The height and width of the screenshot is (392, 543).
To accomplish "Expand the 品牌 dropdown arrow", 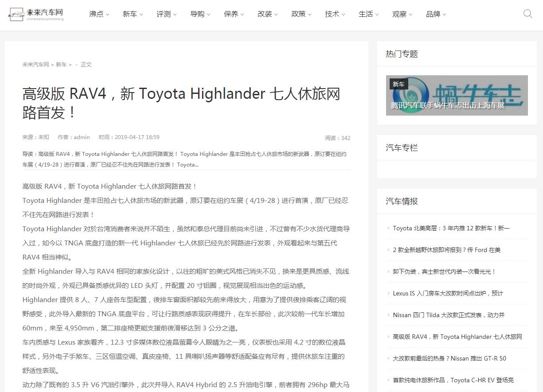I will pyautogui.click(x=444, y=15).
